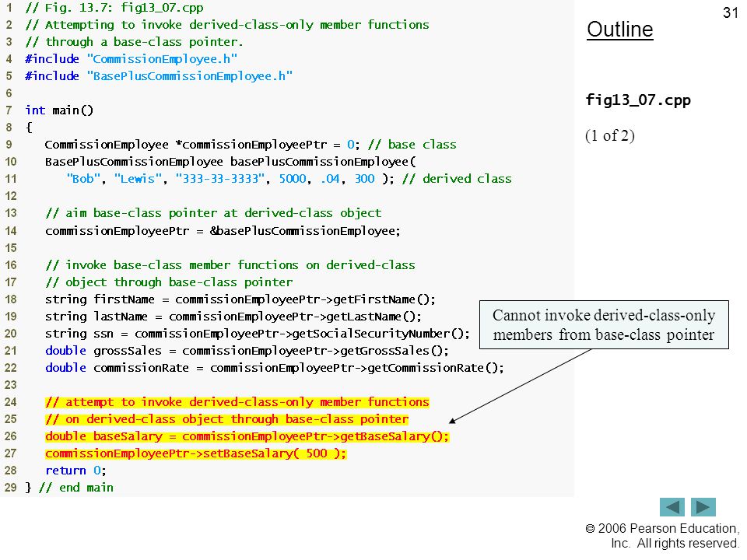Screen dimensions: 747x560
Task: Click slide number 31
Action: (x=731, y=12)
